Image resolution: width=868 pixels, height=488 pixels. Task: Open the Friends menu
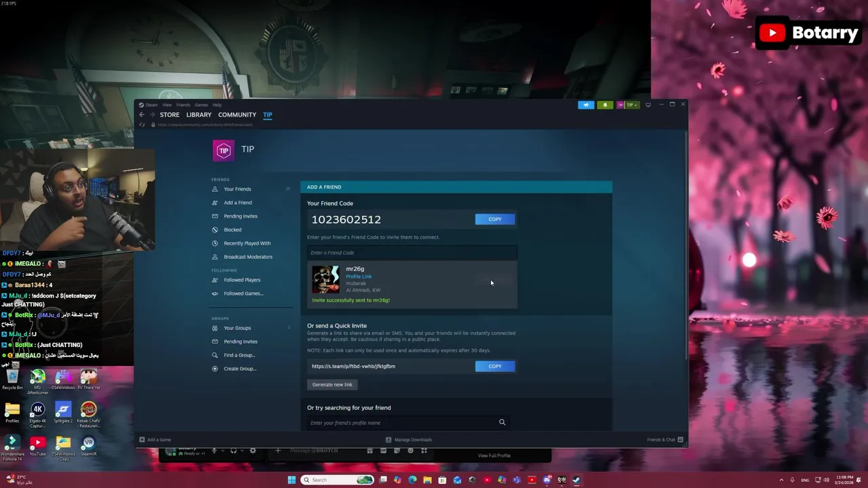[x=183, y=105]
